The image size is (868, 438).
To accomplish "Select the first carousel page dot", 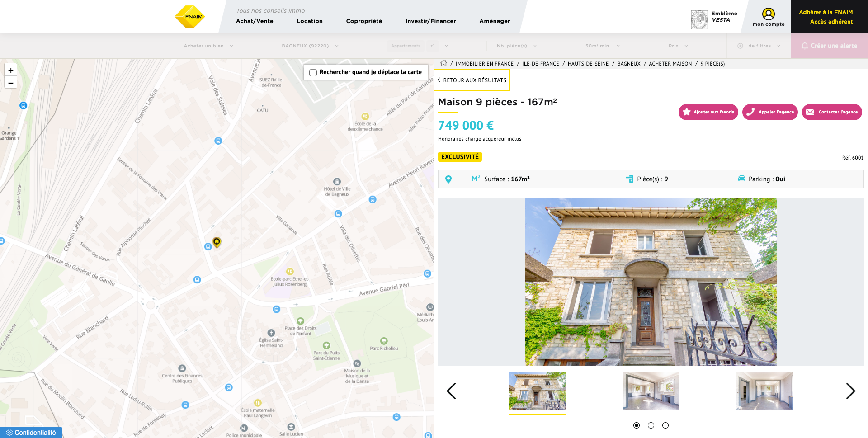I will [637, 425].
